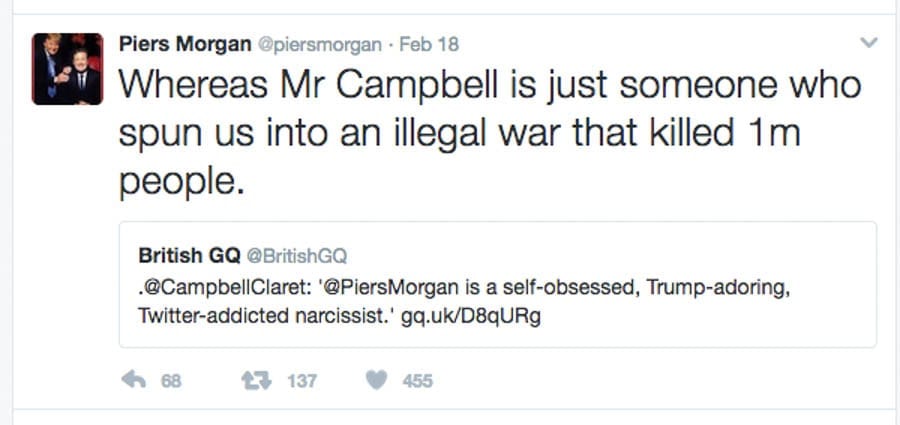This screenshot has height=425, width=900.
Task: Expand the tweet options chevron menu
Action: point(868,44)
